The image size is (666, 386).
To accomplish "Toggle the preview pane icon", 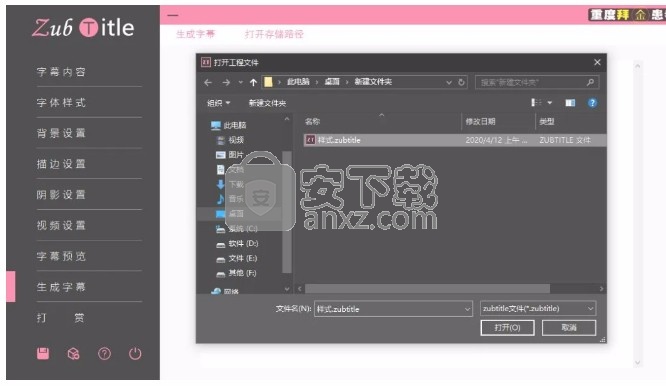I will point(570,103).
